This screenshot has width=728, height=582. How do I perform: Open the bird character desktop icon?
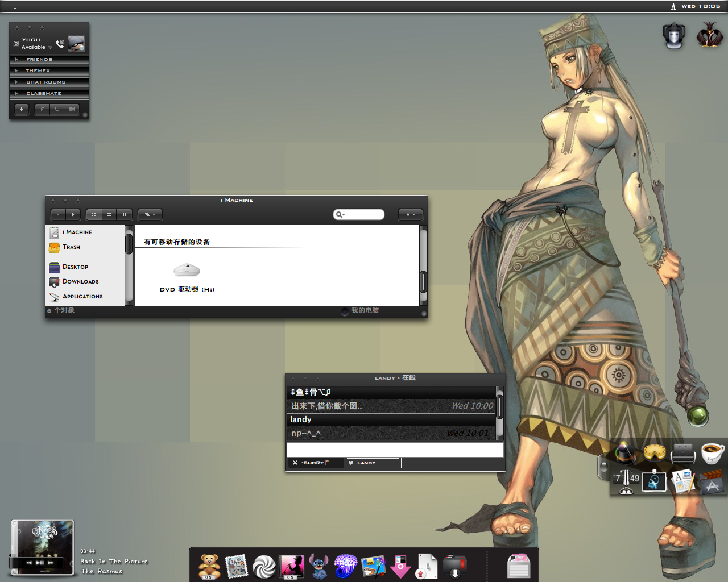pos(709,35)
